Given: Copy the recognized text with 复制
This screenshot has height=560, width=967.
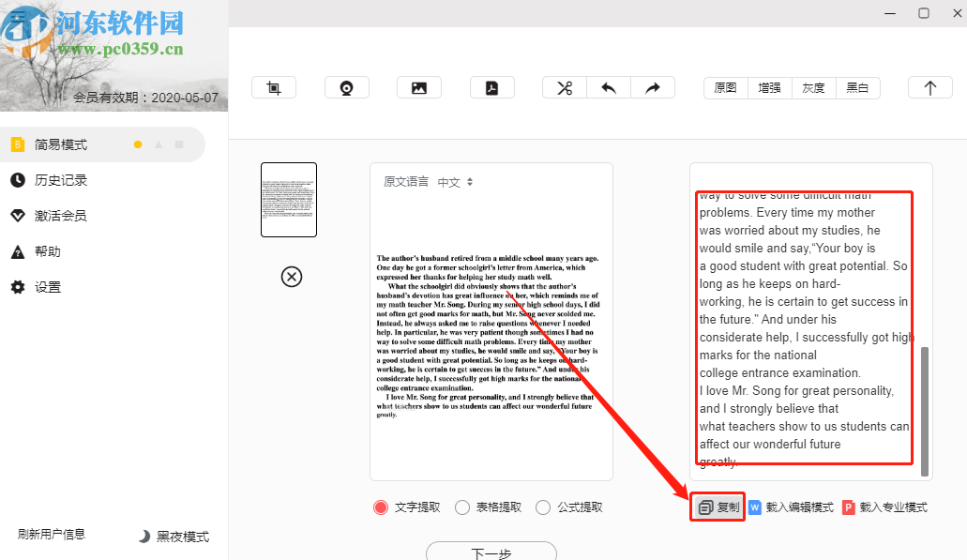Looking at the screenshot, I should (x=717, y=507).
